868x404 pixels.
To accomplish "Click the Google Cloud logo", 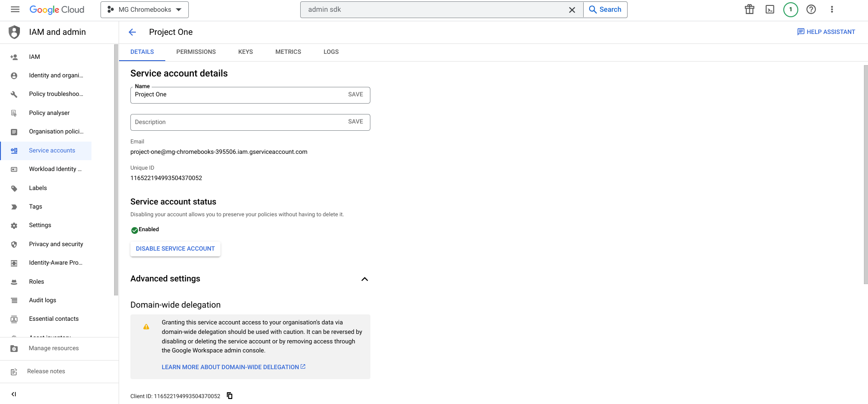I will pyautogui.click(x=57, y=10).
